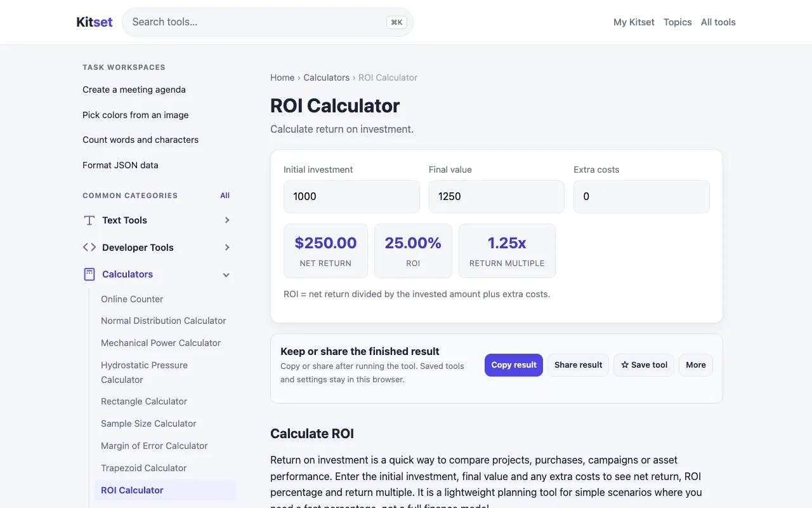This screenshot has height=508, width=812.
Task: Click the Initial investment input field
Action: (x=351, y=197)
